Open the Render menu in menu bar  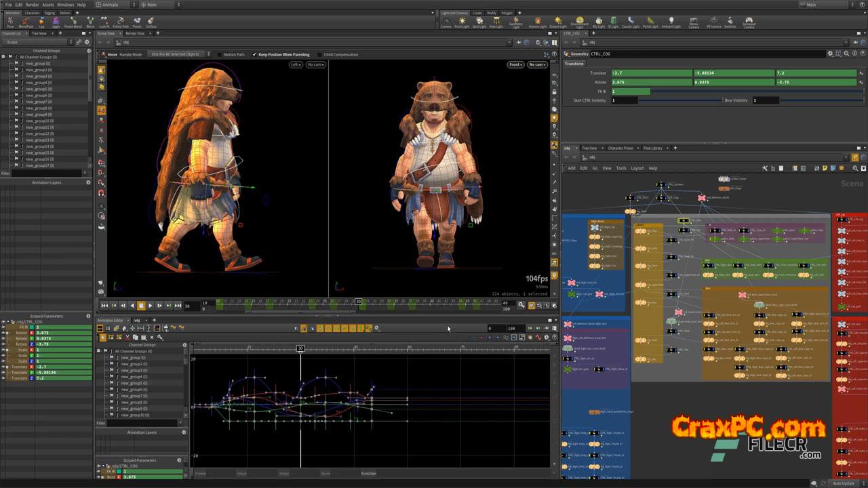point(32,5)
